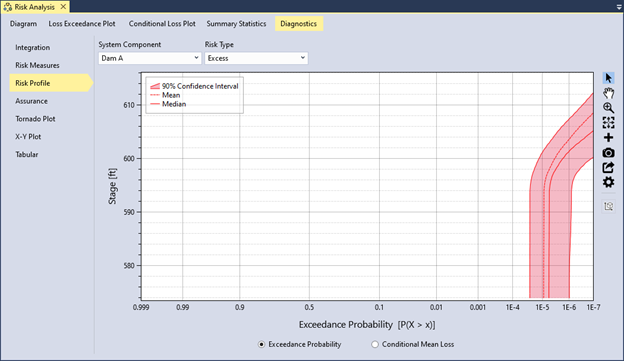Screen dimensions: 624x361
Task: Choose the zoom magnifier tool
Action: click(608, 108)
